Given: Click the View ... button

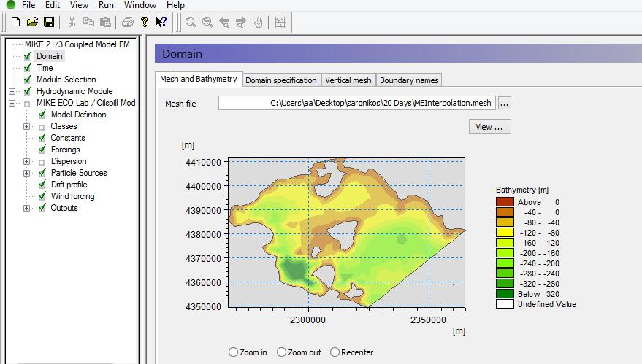Looking at the screenshot, I should click(489, 127).
